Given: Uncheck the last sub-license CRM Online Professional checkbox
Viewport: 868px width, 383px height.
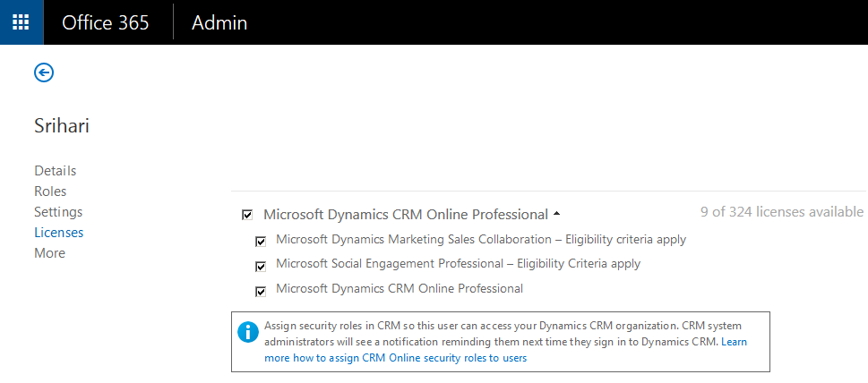Looking at the screenshot, I should 261,291.
